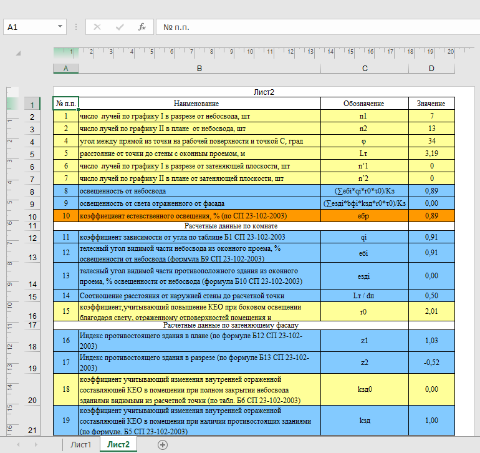Screen dimensions: 480x453
Task: Select the Лист2 sheet tab
Action: coord(118,444)
